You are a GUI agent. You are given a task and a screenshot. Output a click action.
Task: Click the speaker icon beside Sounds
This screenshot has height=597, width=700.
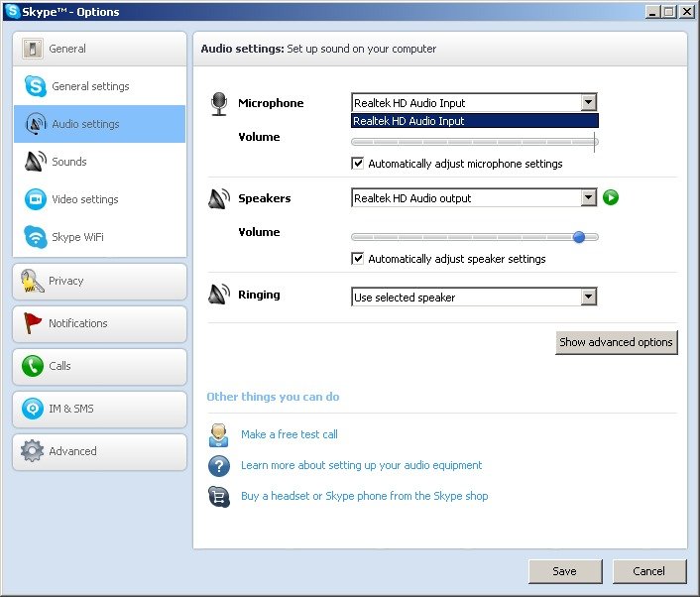pos(36,162)
